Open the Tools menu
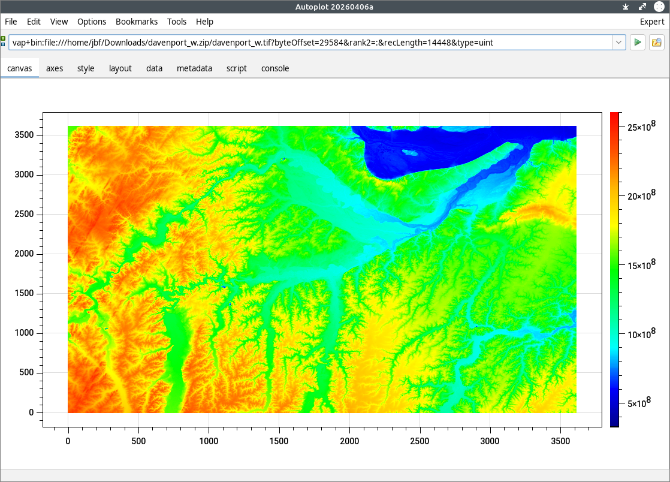 tap(177, 21)
